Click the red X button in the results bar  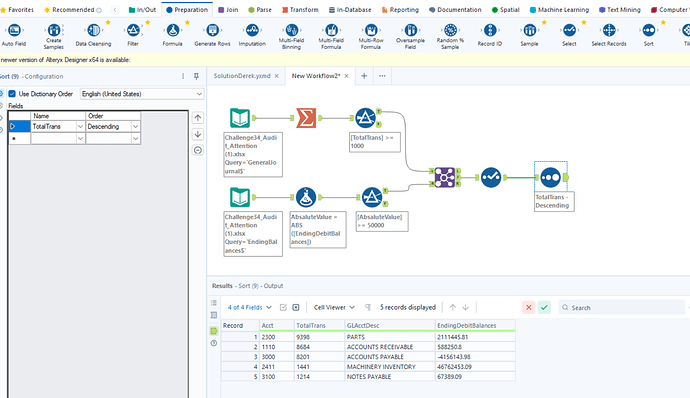529,307
